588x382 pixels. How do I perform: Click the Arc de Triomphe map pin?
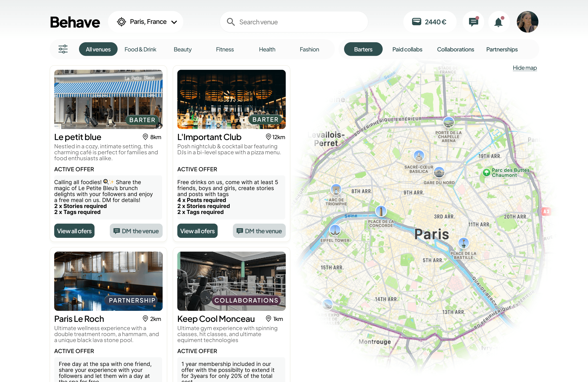tap(336, 190)
